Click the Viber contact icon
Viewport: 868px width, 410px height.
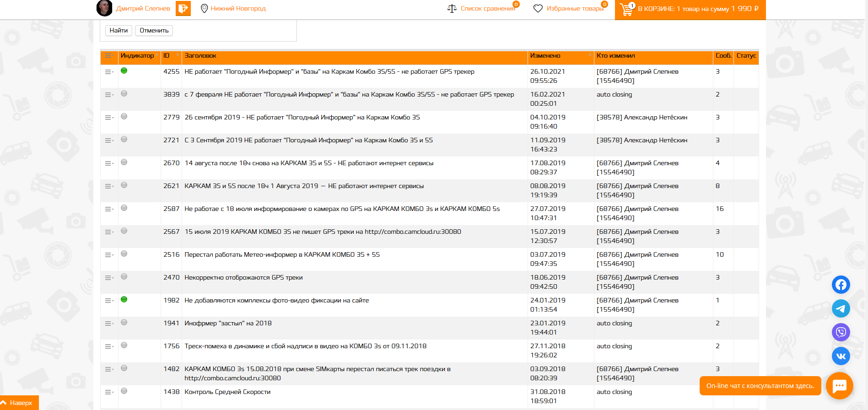(841, 332)
